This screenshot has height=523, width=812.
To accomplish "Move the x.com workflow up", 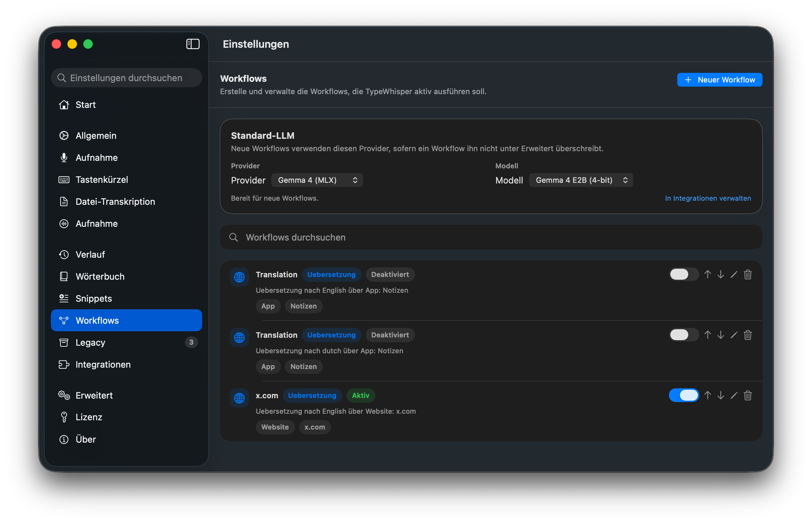I will point(707,396).
